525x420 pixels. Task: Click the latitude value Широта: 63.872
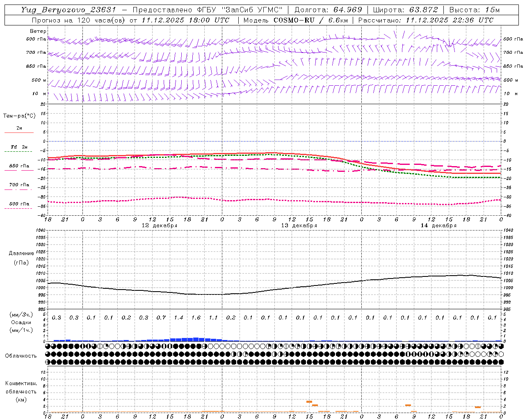tap(406, 10)
